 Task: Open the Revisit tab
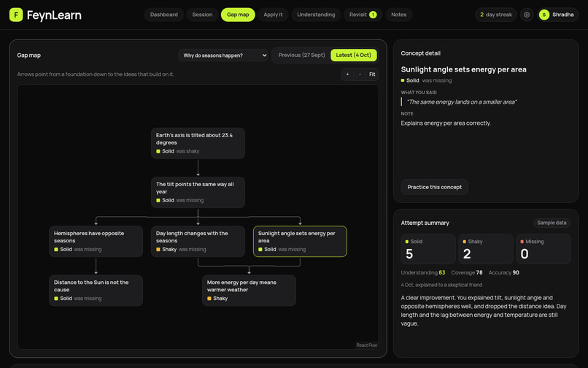363,15
